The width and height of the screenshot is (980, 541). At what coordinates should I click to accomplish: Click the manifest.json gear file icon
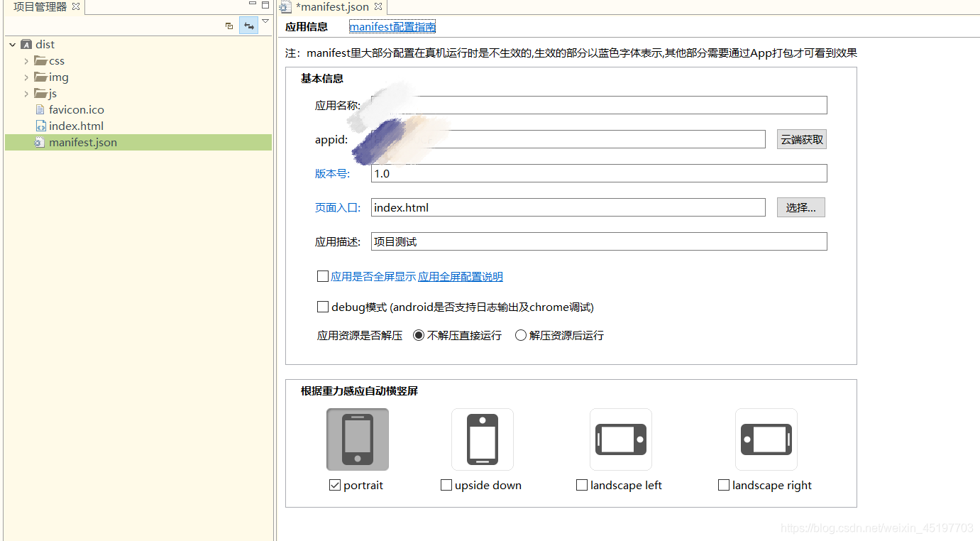tap(41, 142)
